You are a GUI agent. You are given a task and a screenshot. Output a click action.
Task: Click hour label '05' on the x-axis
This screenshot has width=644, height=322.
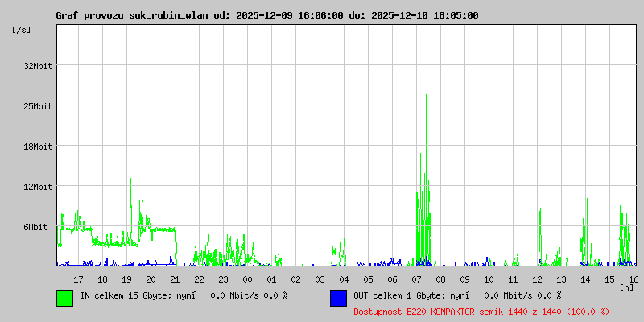(x=368, y=279)
